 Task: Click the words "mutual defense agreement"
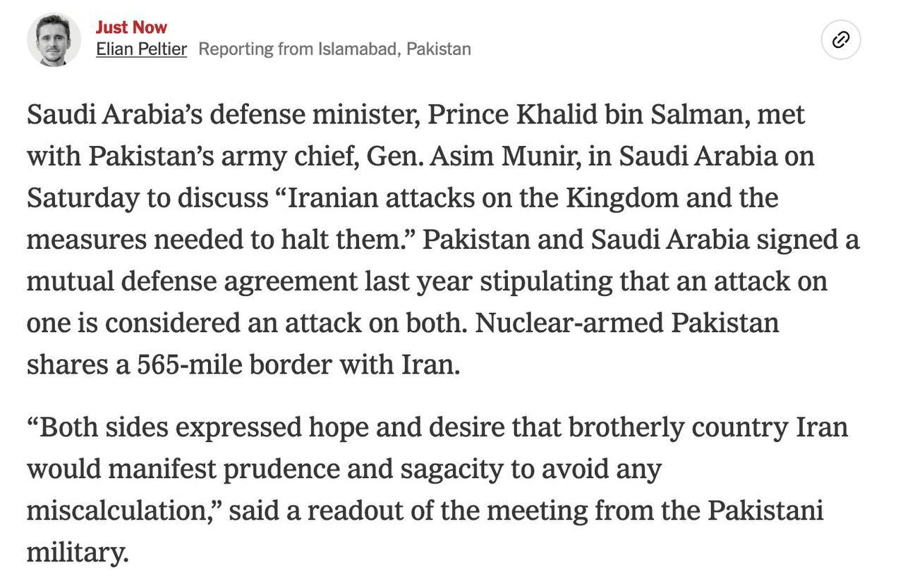click(x=192, y=281)
